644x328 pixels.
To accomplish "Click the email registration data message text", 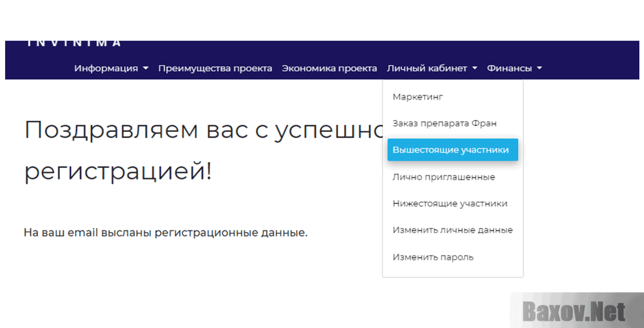I will [x=165, y=233].
